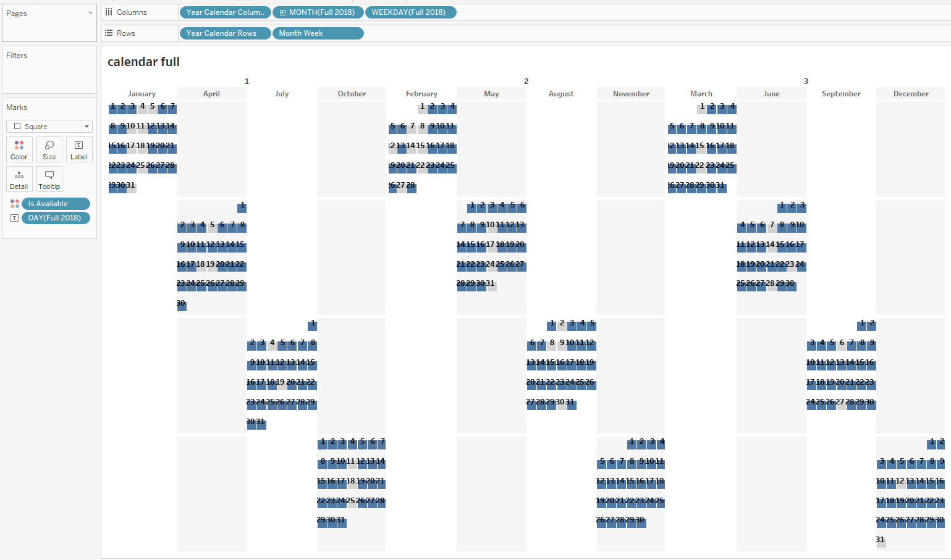Select the Month Week pill on Rows
Viewport: 951px width, 560px height.
pos(318,33)
